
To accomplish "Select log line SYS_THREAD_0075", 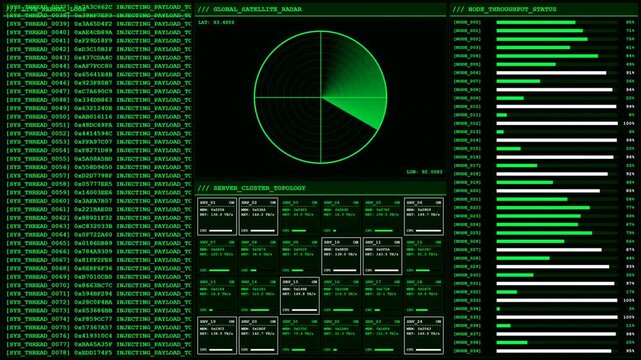I will click(99, 328).
